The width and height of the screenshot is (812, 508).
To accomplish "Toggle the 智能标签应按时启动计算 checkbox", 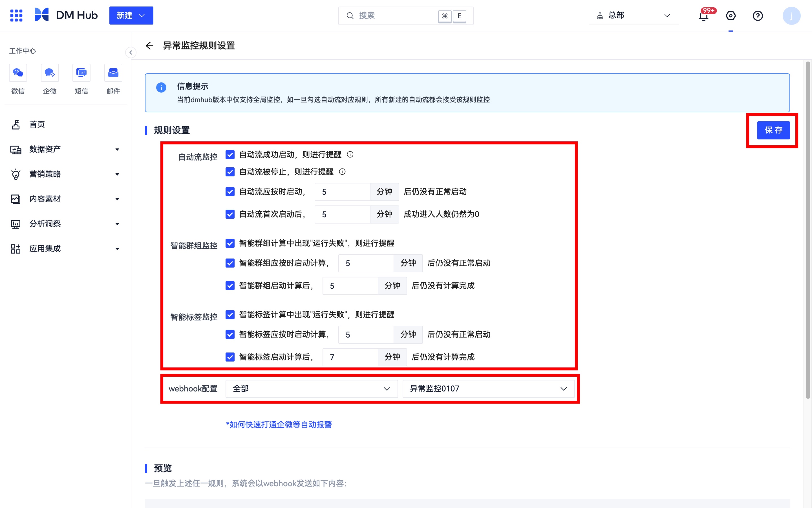I will [230, 334].
